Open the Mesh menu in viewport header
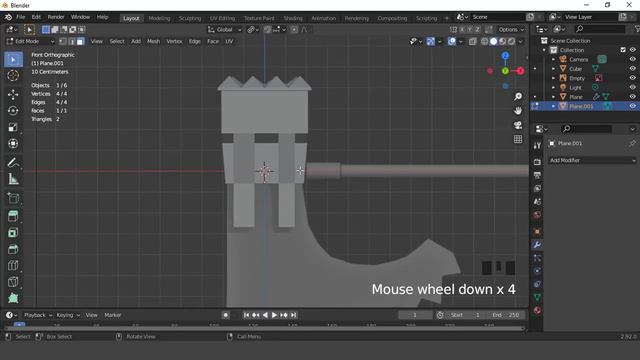The height and width of the screenshot is (360, 640). 153,41
